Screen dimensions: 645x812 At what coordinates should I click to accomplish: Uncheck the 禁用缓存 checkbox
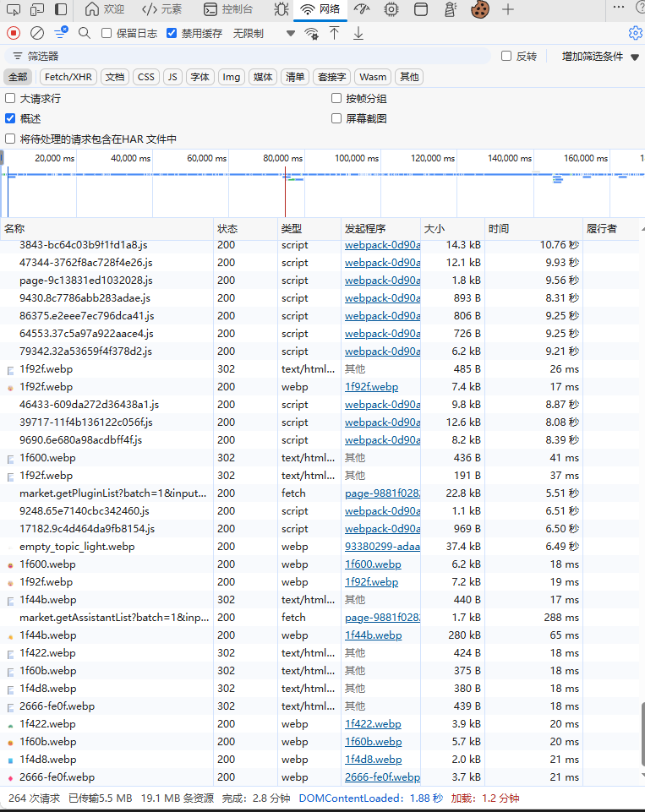(172, 34)
